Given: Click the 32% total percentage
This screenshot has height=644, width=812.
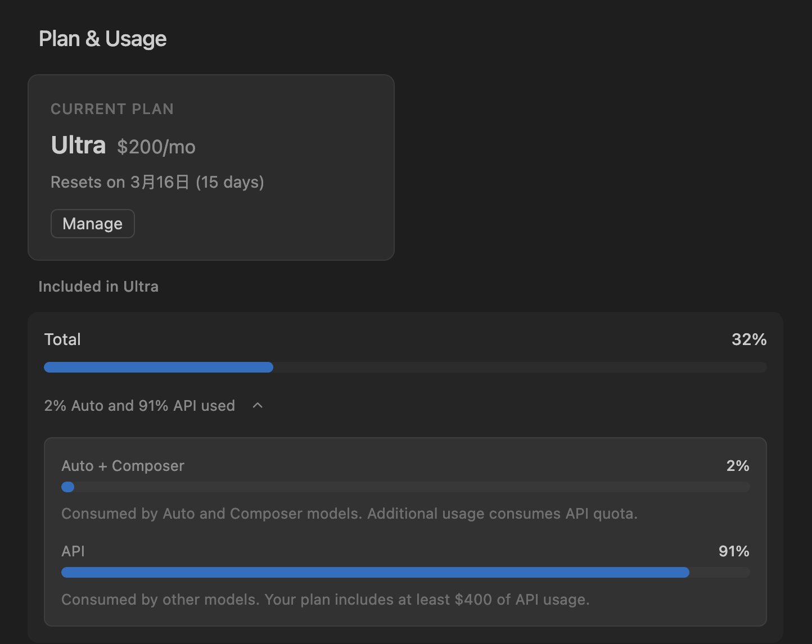Looking at the screenshot, I should click(748, 339).
